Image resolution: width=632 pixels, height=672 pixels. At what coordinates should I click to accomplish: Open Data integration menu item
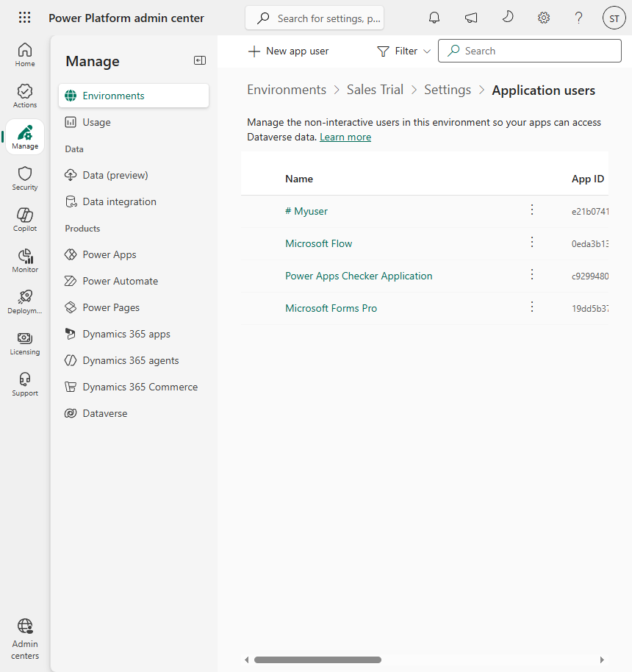(134, 201)
